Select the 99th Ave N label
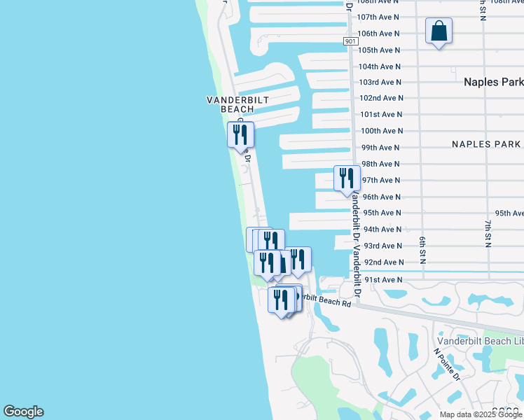The height and width of the screenshot is (420, 524). tap(380, 148)
